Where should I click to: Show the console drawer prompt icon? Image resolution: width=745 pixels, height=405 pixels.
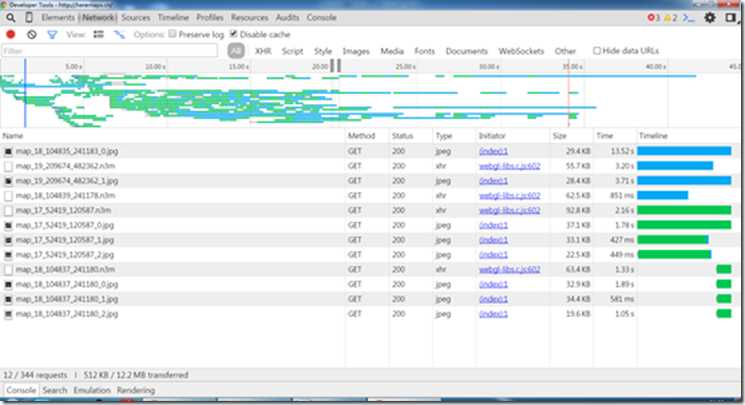coord(688,18)
